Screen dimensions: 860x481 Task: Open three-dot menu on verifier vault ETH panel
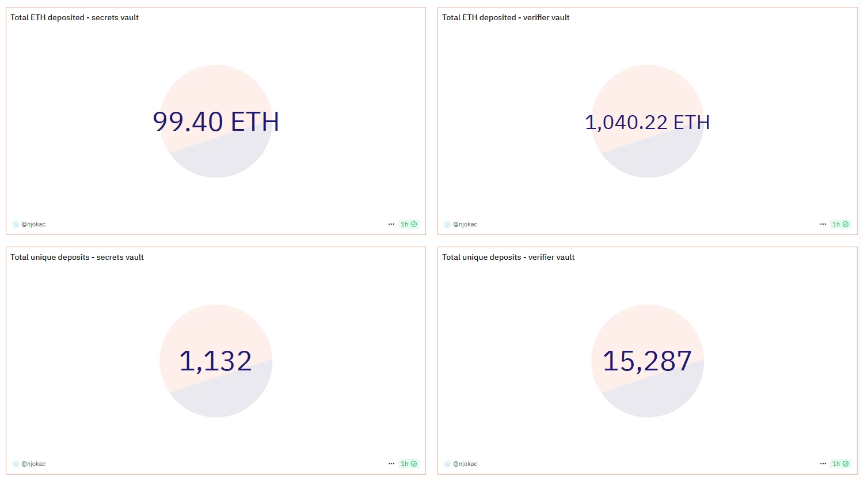tap(823, 224)
